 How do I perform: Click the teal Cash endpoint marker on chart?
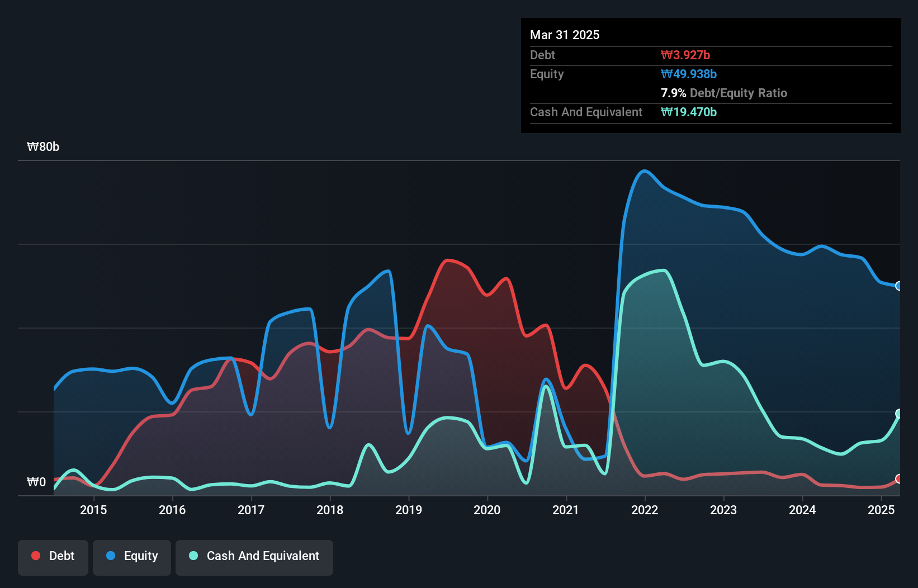899,414
